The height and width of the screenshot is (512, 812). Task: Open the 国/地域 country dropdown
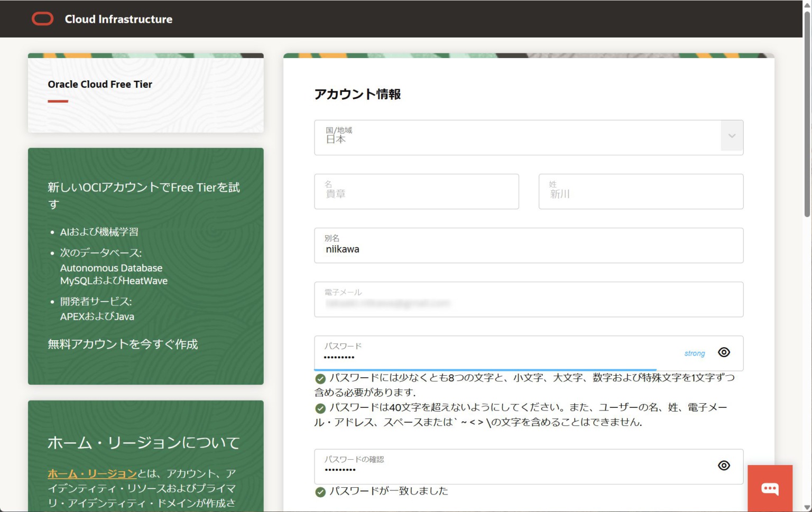pyautogui.click(x=529, y=137)
